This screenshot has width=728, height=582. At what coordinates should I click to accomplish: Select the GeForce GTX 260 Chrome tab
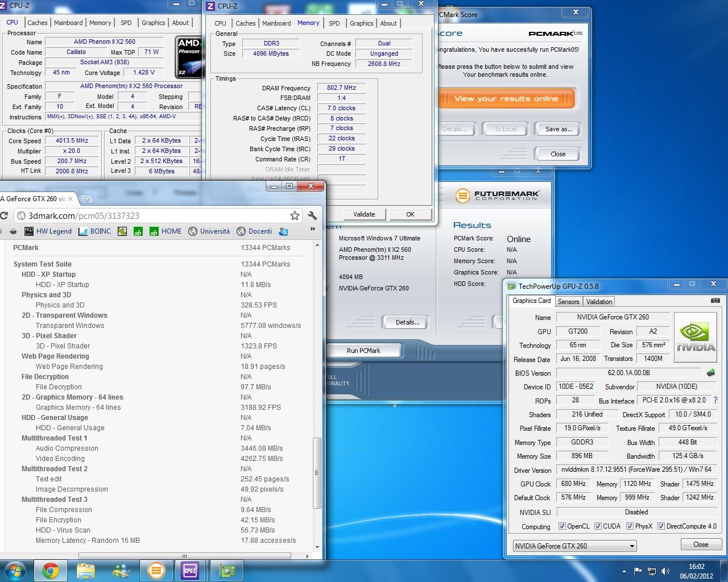tap(38, 199)
